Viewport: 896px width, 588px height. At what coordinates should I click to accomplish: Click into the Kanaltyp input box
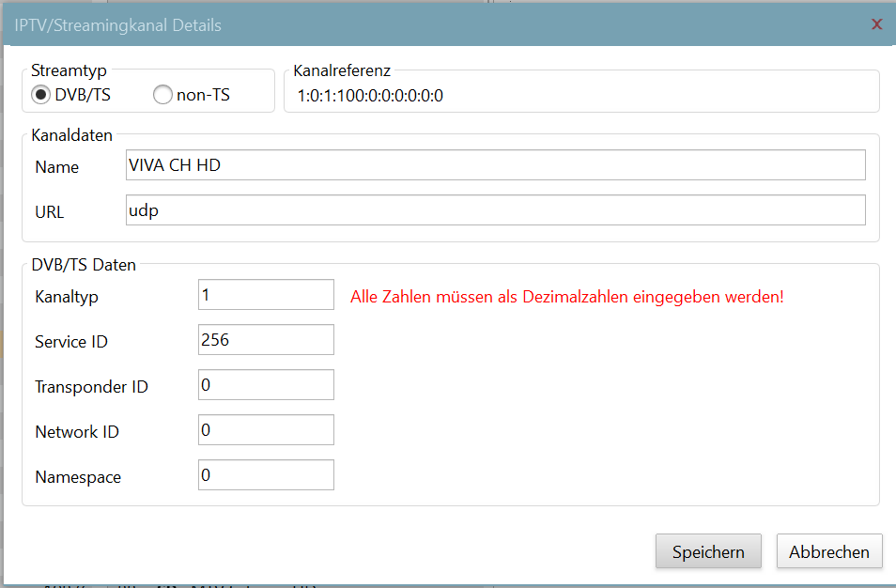[266, 295]
